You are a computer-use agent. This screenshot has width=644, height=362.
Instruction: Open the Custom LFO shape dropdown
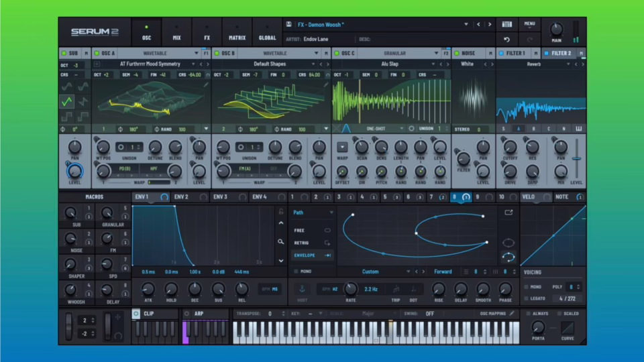[408, 271]
